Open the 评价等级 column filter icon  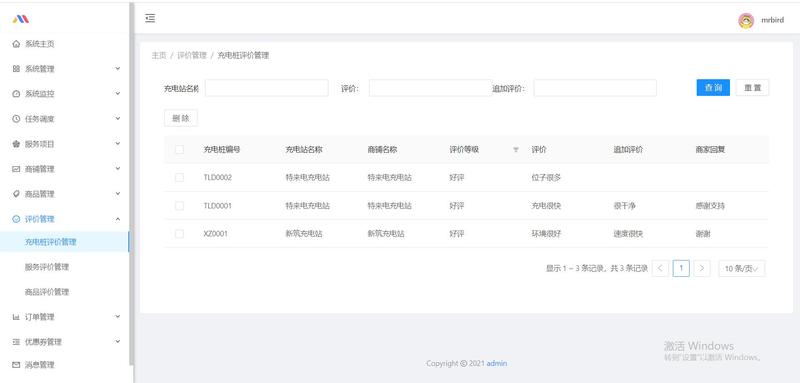pyautogui.click(x=516, y=150)
